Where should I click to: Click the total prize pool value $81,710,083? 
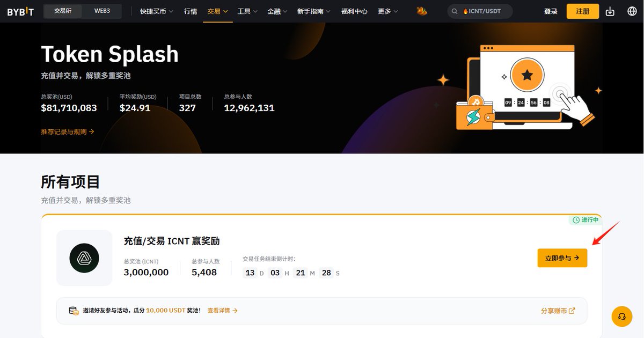[x=69, y=108]
